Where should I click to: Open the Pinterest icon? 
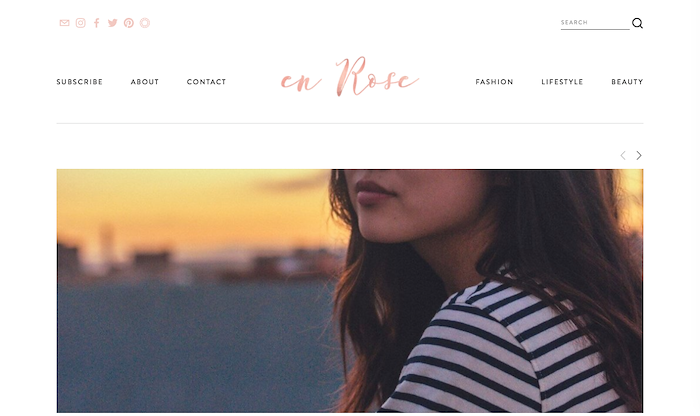pyautogui.click(x=129, y=23)
